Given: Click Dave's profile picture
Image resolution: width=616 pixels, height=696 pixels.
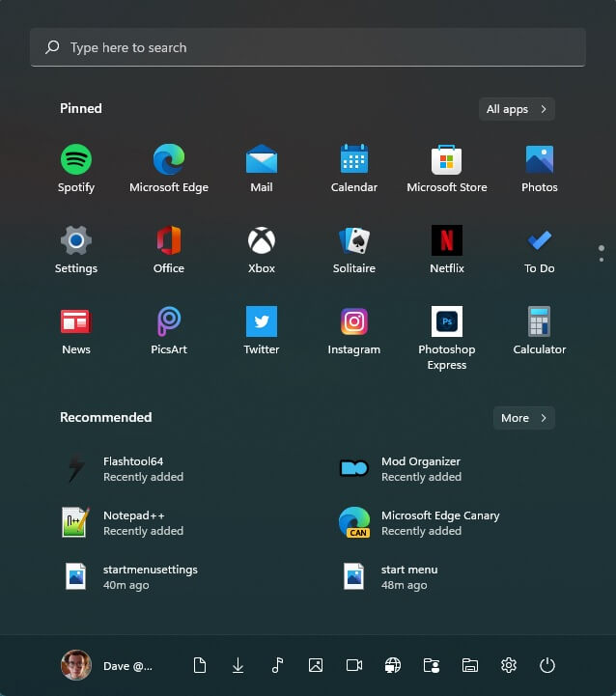Looking at the screenshot, I should pyautogui.click(x=76, y=665).
